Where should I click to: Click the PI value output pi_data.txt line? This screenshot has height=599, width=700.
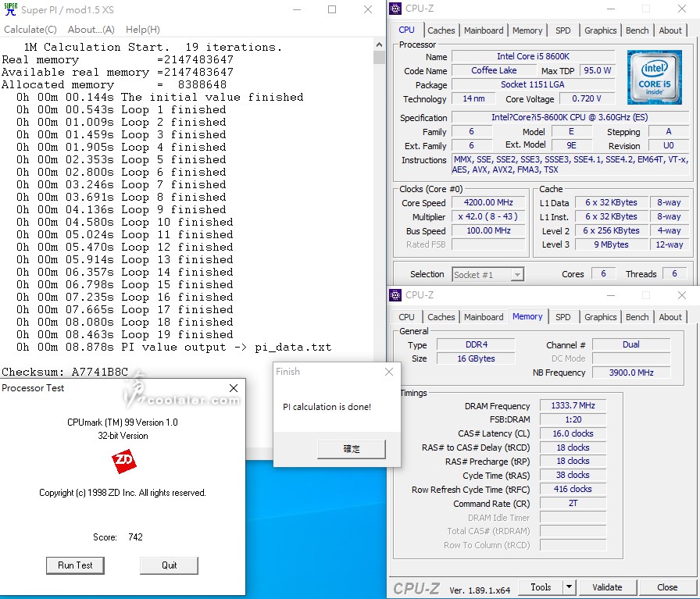coord(173,347)
